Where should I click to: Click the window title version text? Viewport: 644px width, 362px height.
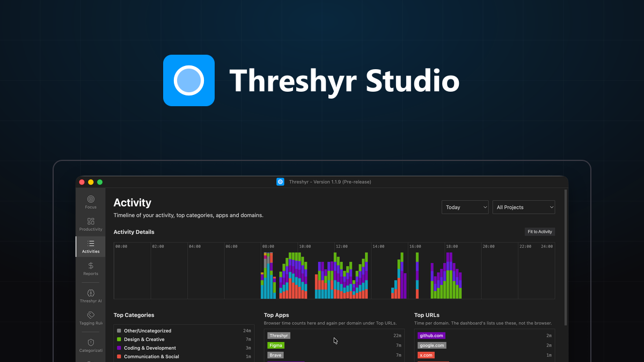point(330,182)
